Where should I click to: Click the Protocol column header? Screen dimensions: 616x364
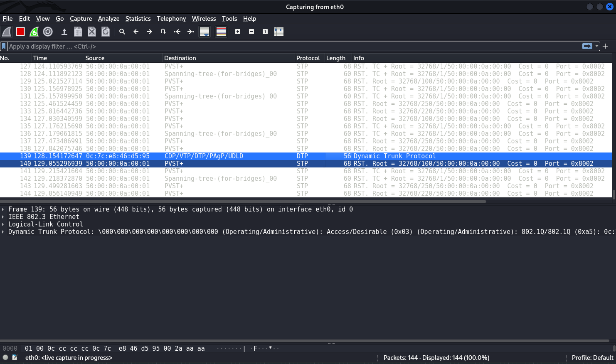pyautogui.click(x=308, y=58)
